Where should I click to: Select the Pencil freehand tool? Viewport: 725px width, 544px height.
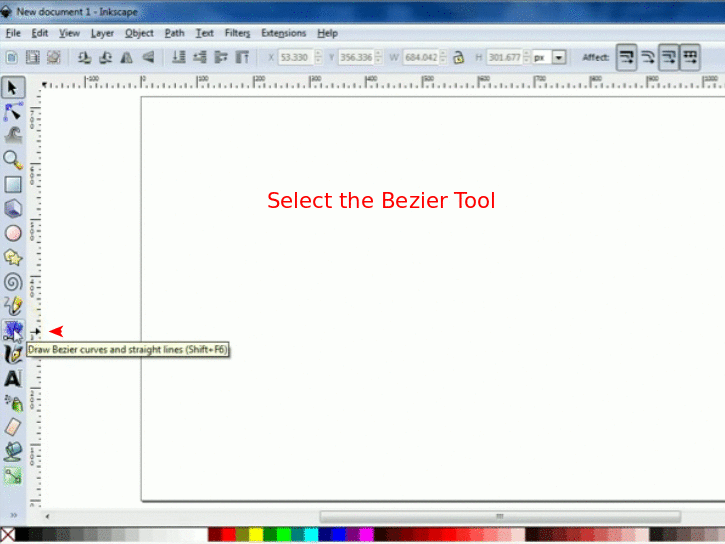12,306
